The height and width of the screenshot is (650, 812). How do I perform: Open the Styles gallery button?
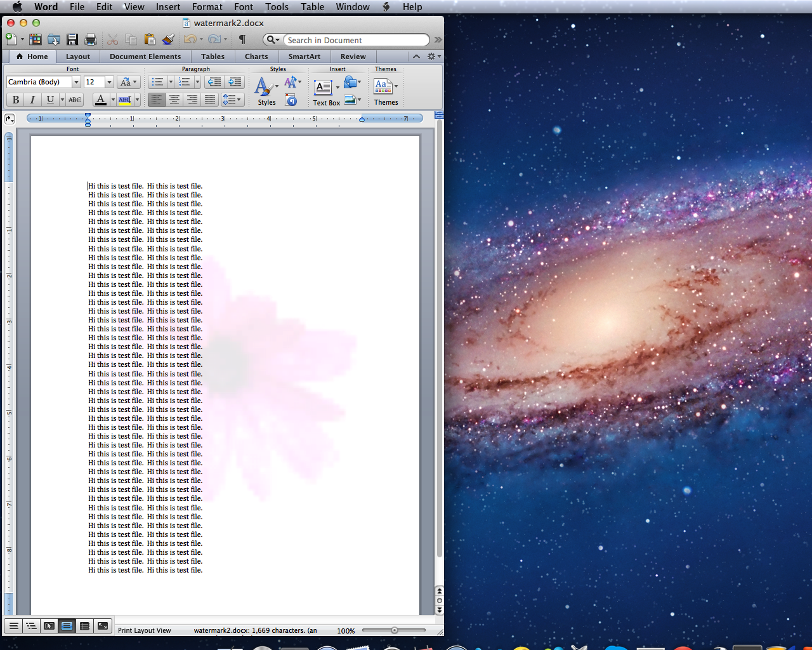(266, 90)
